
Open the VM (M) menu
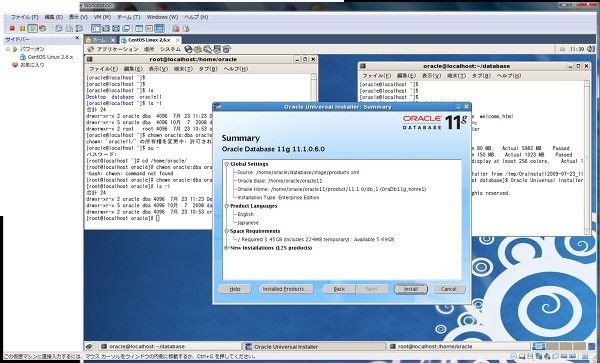102,17
